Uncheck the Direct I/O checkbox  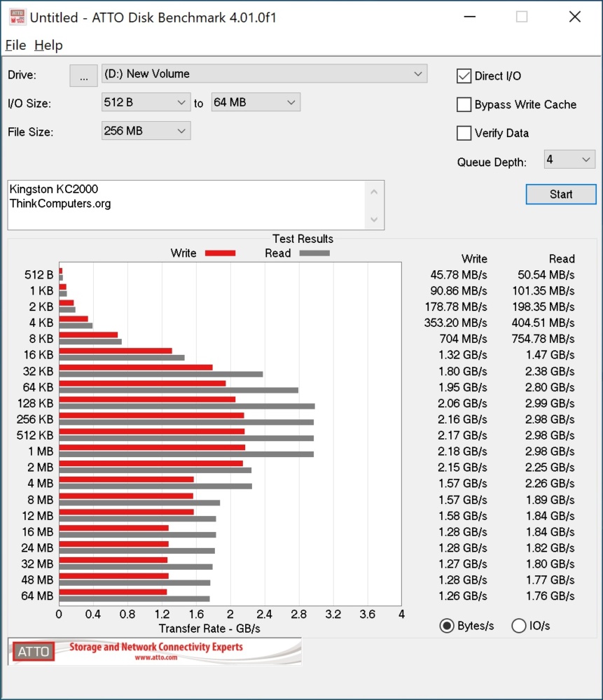coord(464,76)
